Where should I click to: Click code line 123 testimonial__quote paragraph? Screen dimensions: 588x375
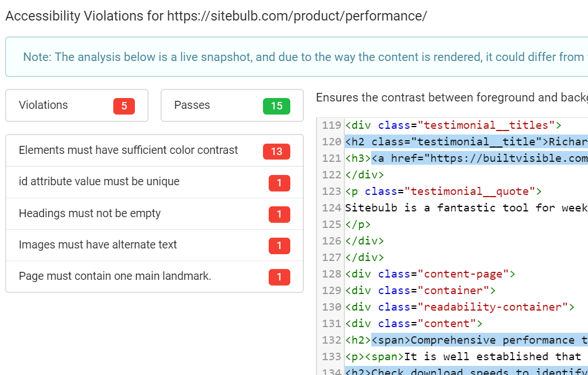(x=443, y=191)
